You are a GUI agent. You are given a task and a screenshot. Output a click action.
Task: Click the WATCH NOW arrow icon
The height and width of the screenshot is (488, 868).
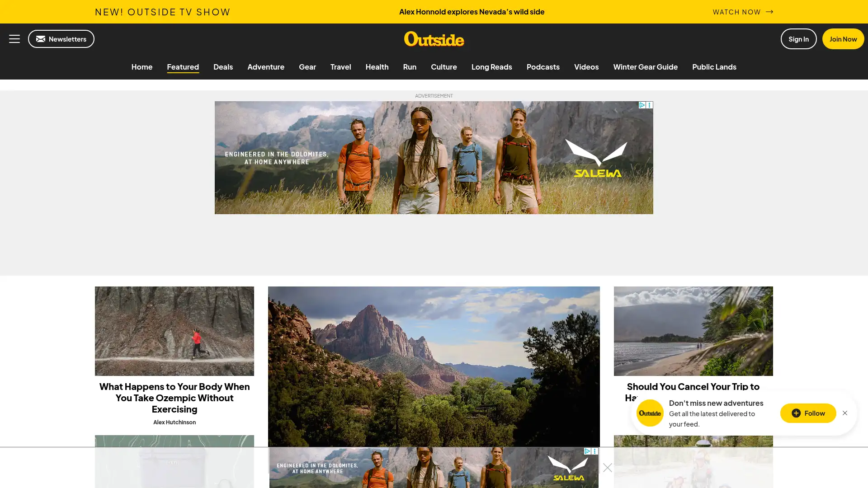(x=770, y=12)
